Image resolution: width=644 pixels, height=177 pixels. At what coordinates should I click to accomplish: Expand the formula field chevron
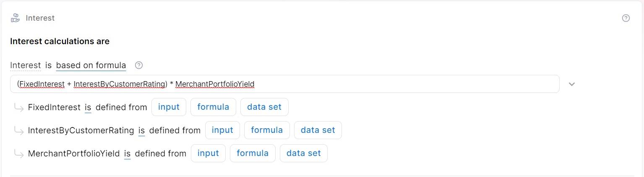point(571,84)
